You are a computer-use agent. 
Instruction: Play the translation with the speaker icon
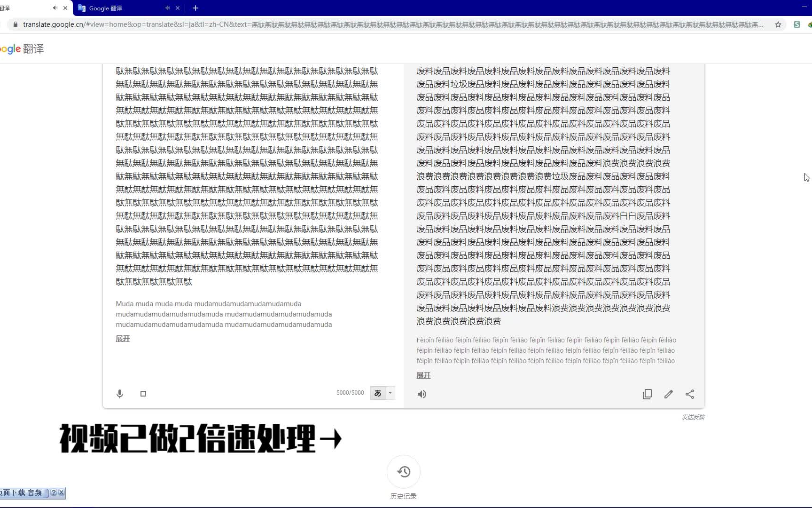[422, 394]
